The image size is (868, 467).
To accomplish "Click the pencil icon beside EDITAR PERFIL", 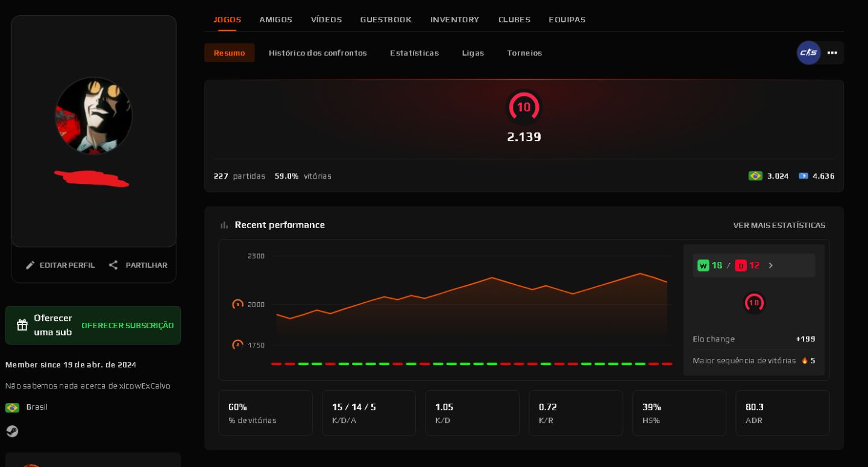I will coord(30,265).
